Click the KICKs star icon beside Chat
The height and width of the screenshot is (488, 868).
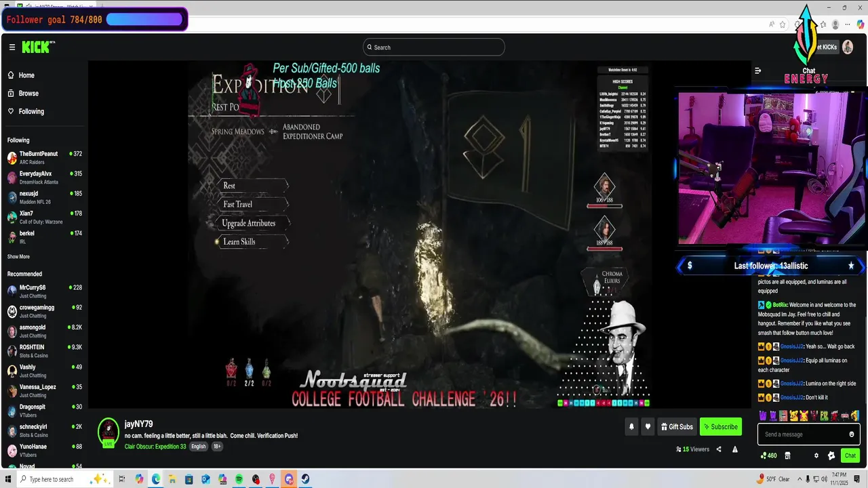pyautogui.click(x=831, y=455)
